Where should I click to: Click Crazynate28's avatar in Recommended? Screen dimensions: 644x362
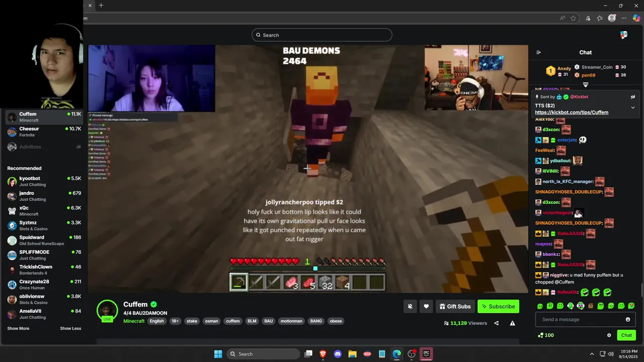(12, 285)
